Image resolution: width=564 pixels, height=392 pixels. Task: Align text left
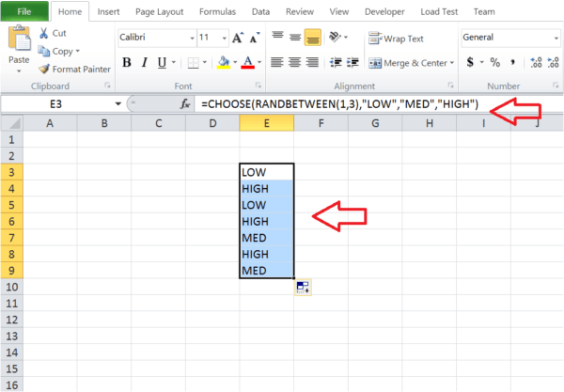277,63
